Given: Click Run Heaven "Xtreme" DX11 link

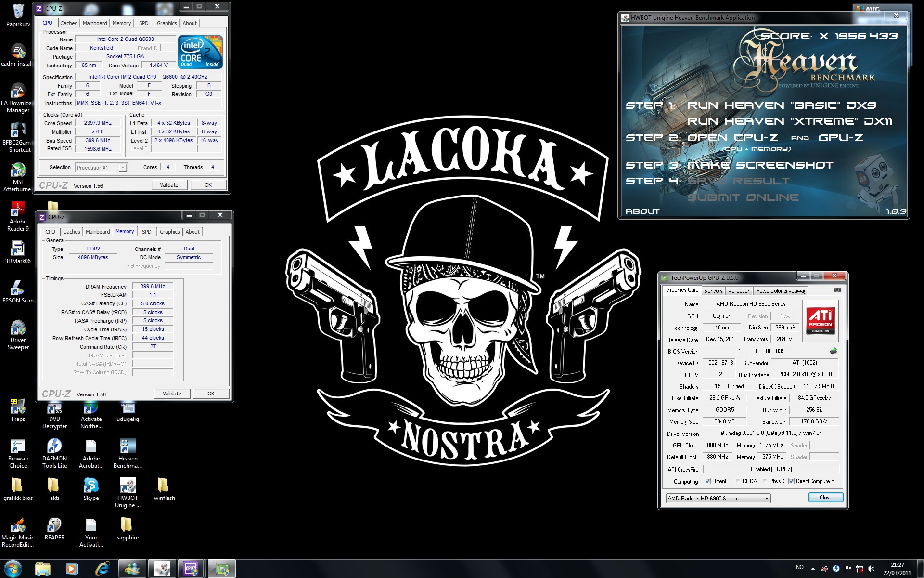Looking at the screenshot, I should (x=790, y=121).
